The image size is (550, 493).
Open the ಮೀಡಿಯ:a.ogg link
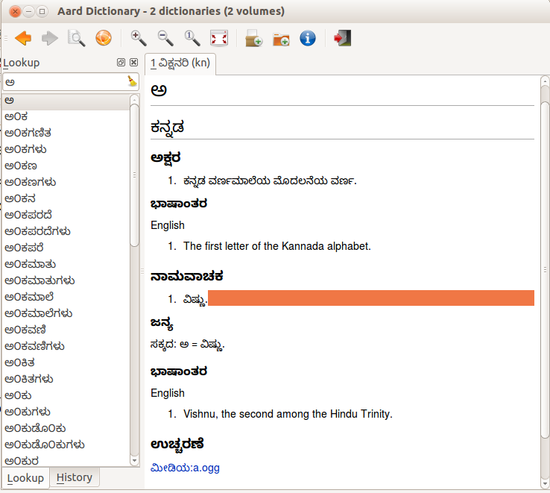pyautogui.click(x=185, y=468)
